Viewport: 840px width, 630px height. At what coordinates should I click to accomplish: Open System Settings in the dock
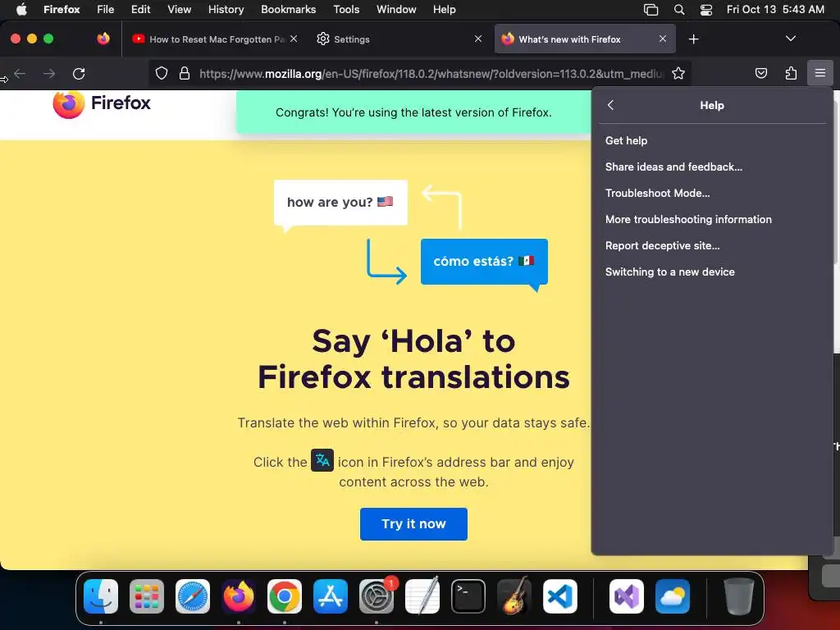point(376,596)
